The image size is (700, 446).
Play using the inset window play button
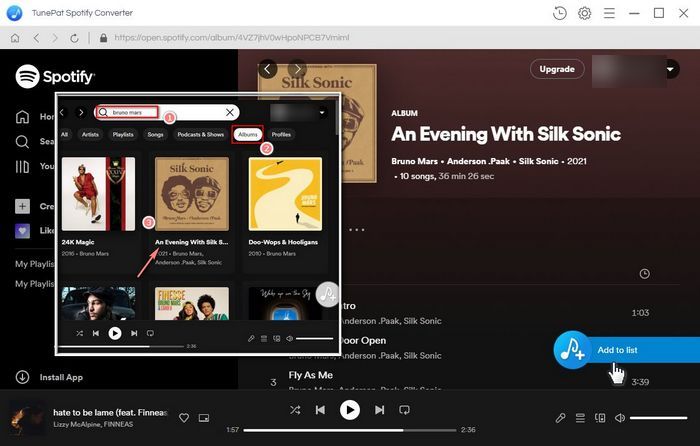(x=115, y=333)
